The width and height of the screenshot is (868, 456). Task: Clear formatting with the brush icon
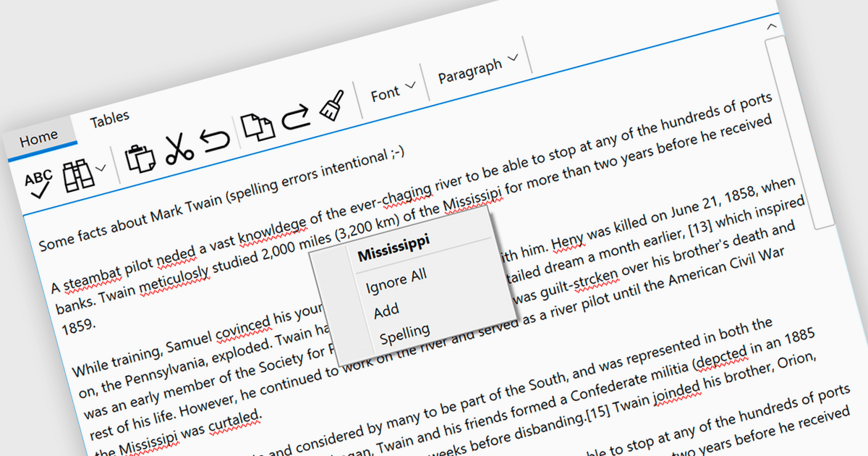point(331,106)
